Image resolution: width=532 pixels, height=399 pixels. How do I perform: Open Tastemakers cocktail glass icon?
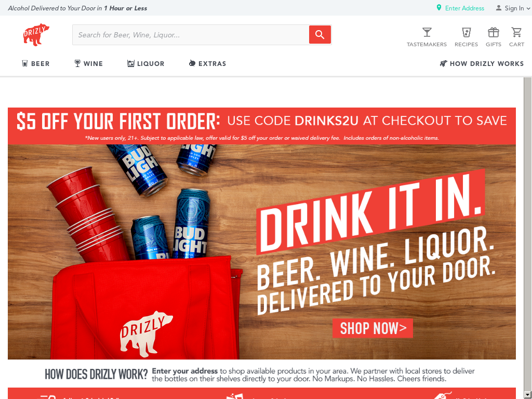coord(427,33)
